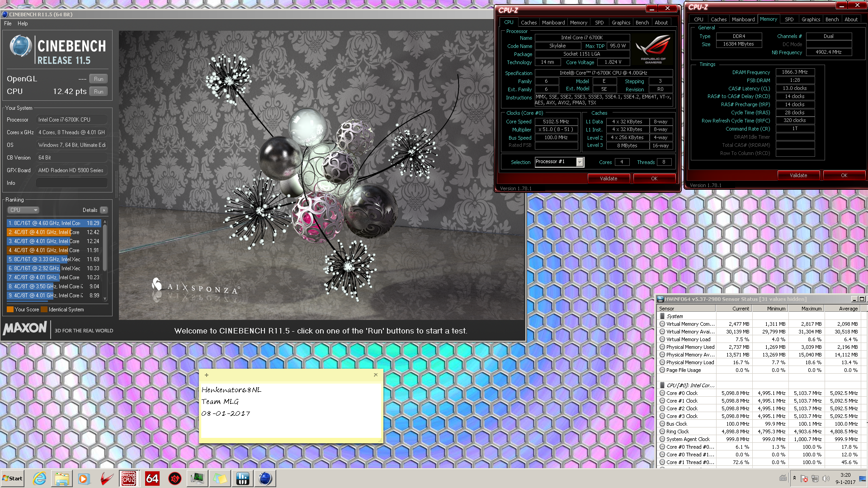Image resolution: width=868 pixels, height=488 pixels.
Task: Open Graphics tab in right CPU-Z window
Action: pos(811,19)
